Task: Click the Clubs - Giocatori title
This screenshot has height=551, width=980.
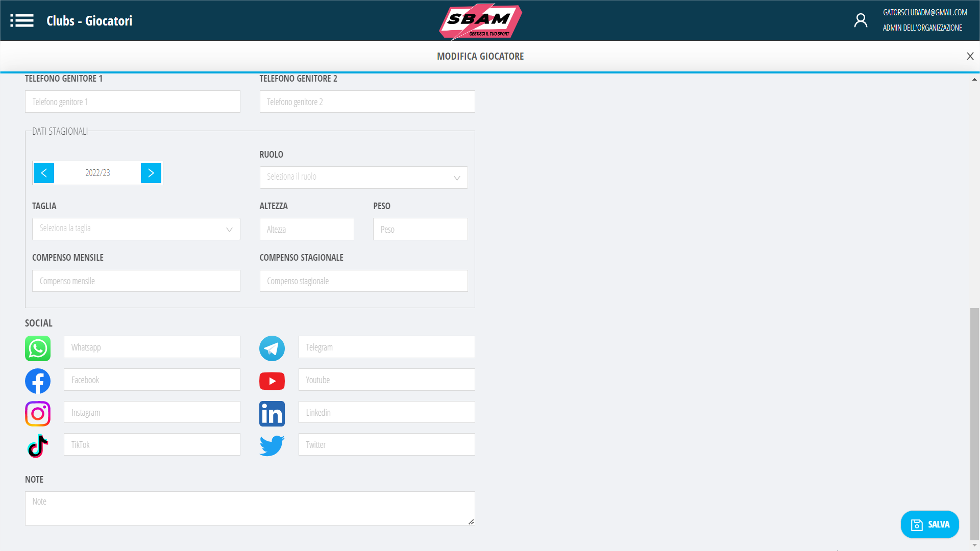Action: click(x=89, y=21)
